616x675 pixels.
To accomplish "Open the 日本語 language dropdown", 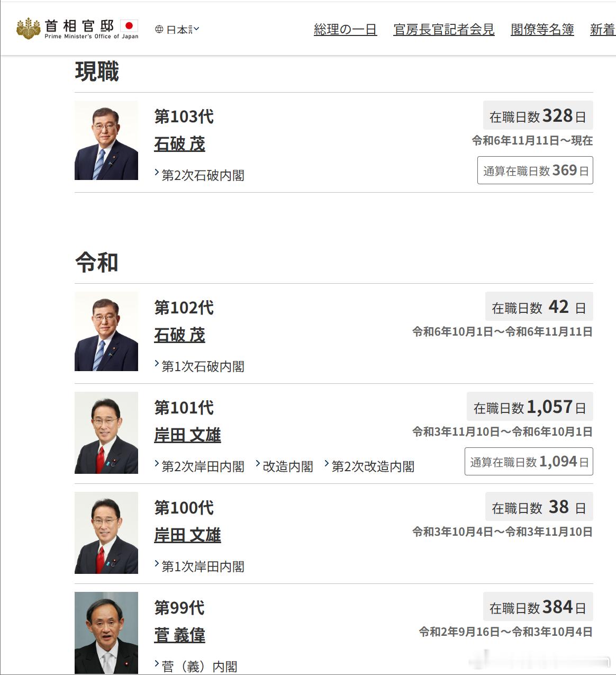I will tap(177, 30).
